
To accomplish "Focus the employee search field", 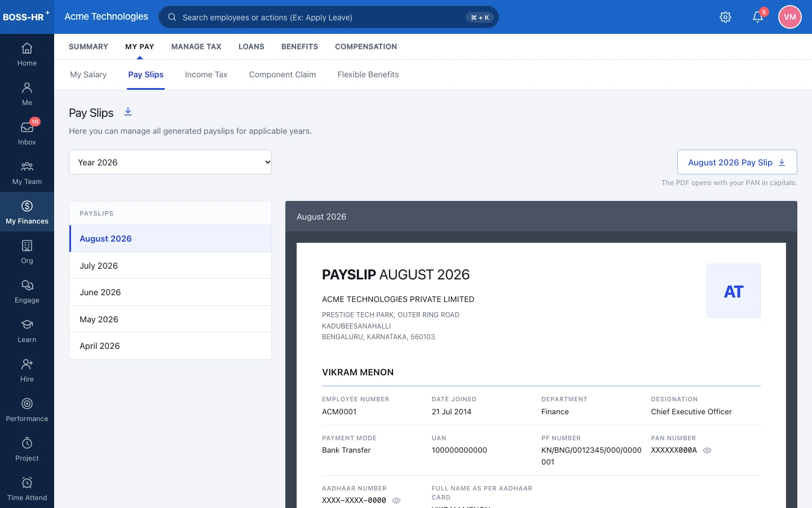I will click(329, 17).
